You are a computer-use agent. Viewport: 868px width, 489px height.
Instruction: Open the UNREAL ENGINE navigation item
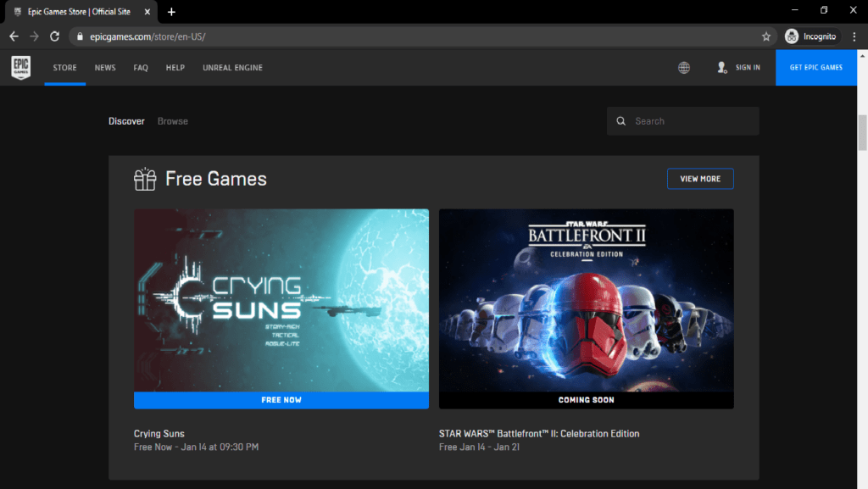tap(232, 68)
